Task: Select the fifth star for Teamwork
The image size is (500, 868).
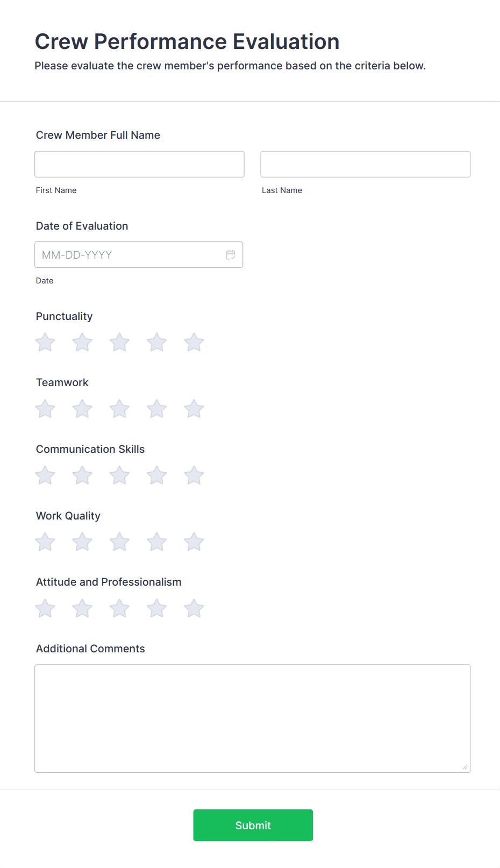Action: [x=194, y=409]
